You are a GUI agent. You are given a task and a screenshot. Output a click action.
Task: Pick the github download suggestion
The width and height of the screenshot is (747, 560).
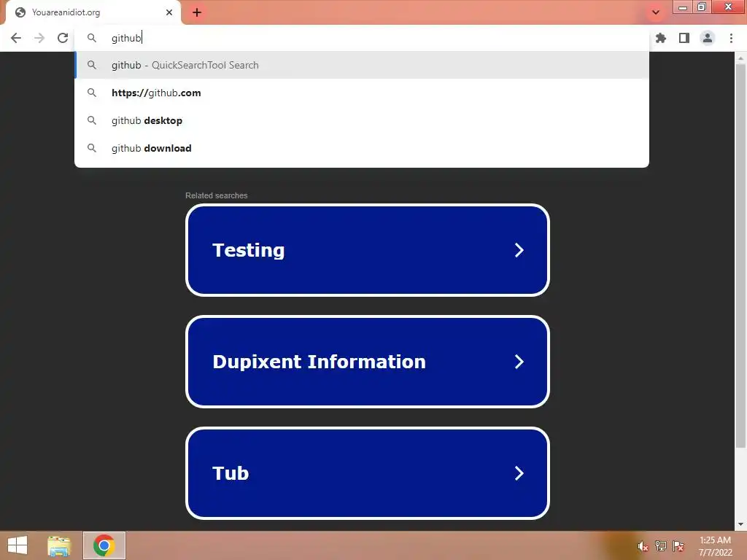362,148
